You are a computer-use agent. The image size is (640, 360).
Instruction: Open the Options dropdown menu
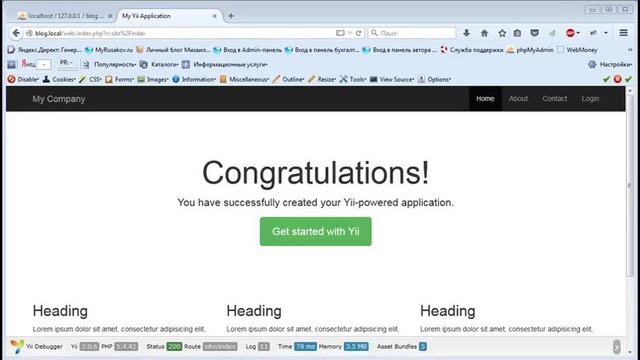coord(434,79)
